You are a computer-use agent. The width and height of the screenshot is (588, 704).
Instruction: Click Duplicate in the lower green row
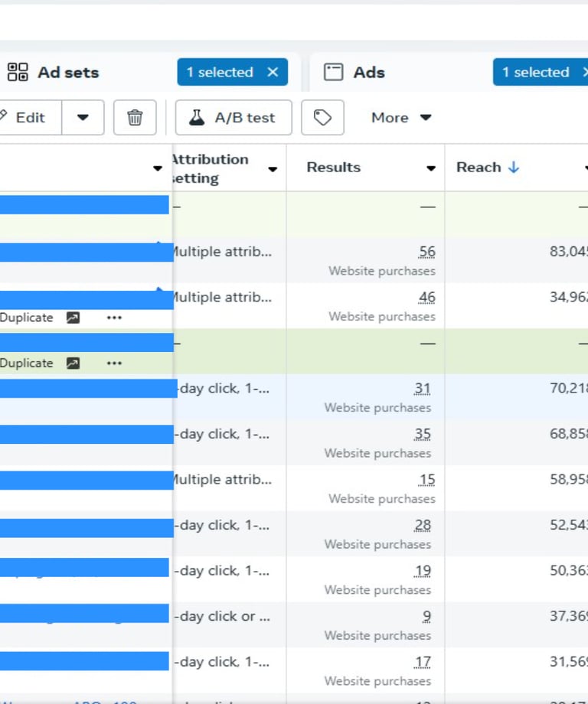(x=27, y=363)
